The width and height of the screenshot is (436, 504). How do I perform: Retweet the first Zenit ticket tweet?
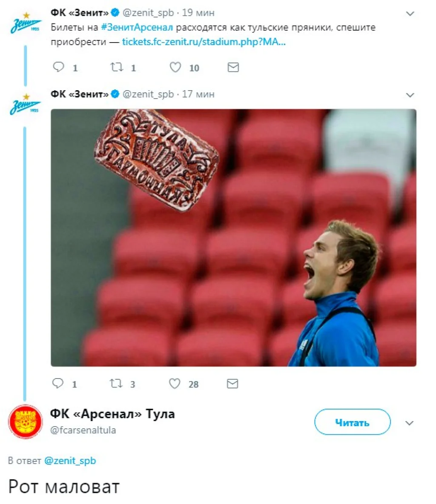pyautogui.click(x=117, y=67)
